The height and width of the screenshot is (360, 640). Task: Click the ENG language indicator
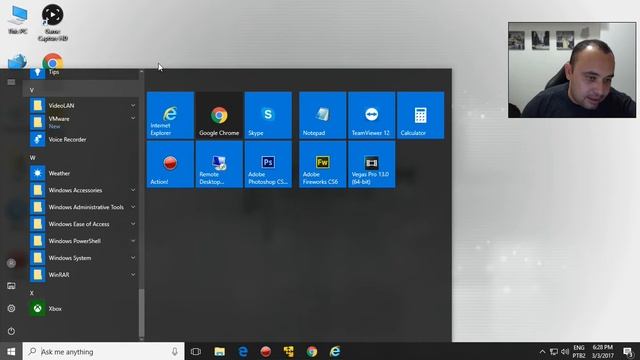[579, 348]
